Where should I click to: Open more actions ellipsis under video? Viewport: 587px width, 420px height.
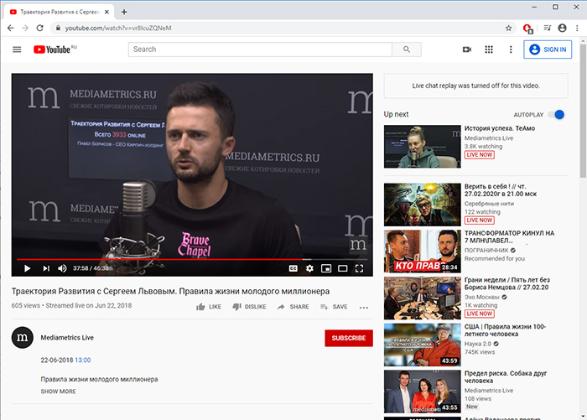pos(364,307)
